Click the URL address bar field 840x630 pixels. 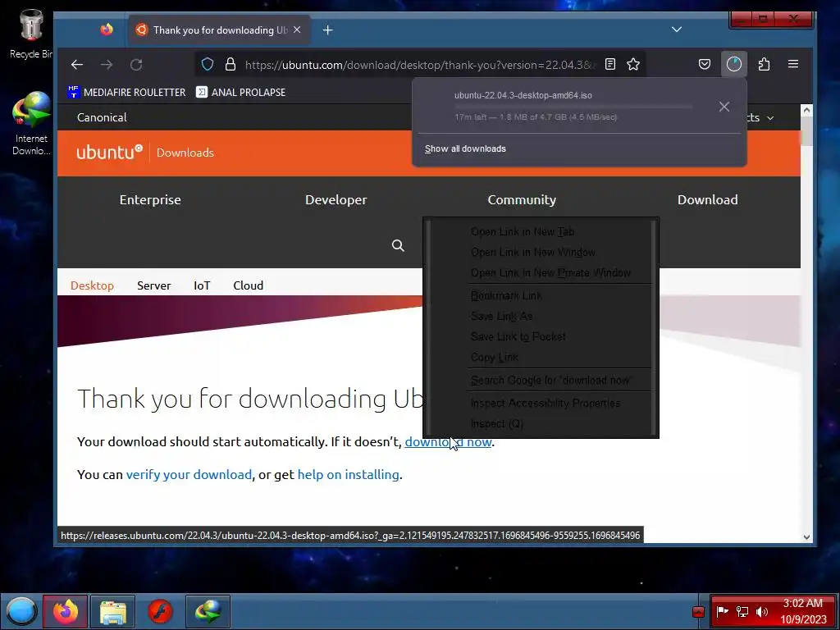[x=420, y=65]
